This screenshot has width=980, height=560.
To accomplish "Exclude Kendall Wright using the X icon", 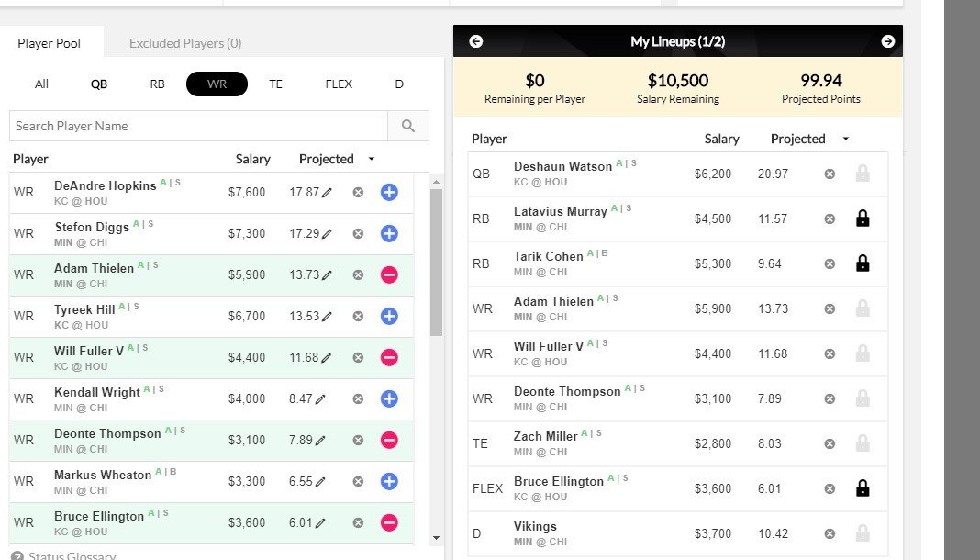I will click(358, 398).
